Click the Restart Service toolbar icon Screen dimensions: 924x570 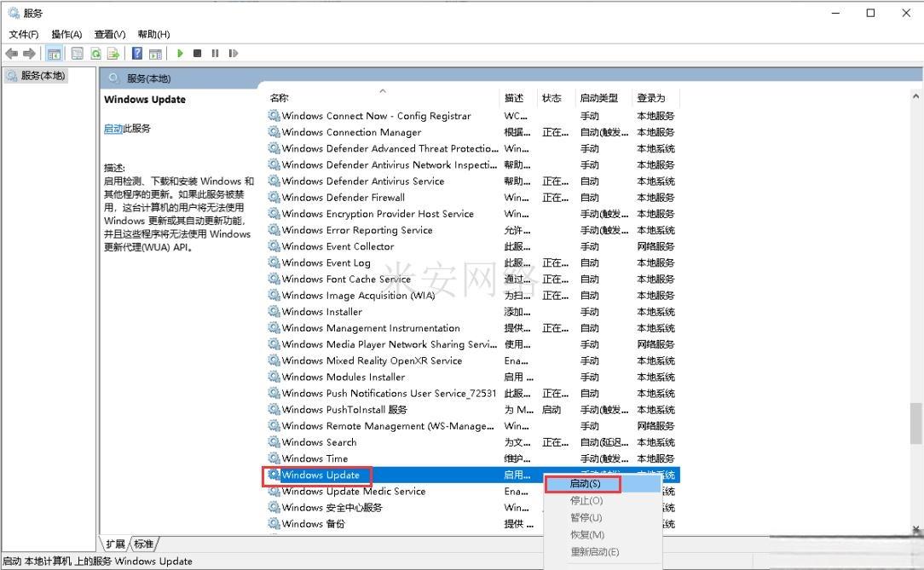(x=234, y=54)
